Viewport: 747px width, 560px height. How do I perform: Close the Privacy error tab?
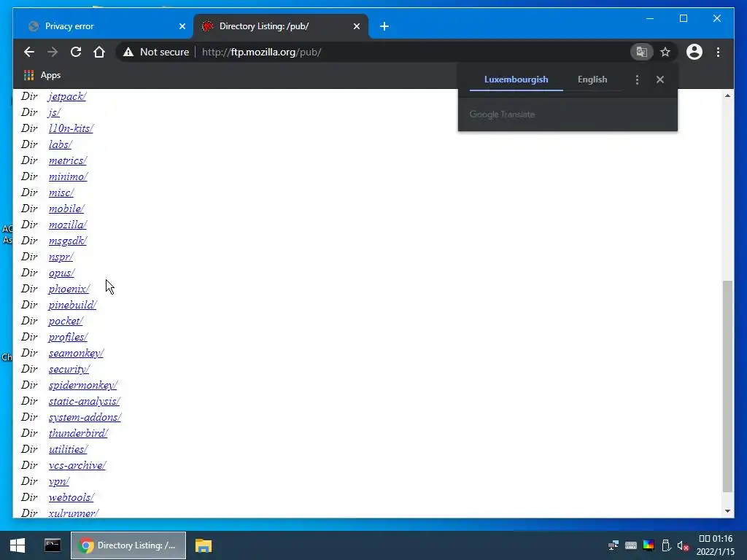182,27
